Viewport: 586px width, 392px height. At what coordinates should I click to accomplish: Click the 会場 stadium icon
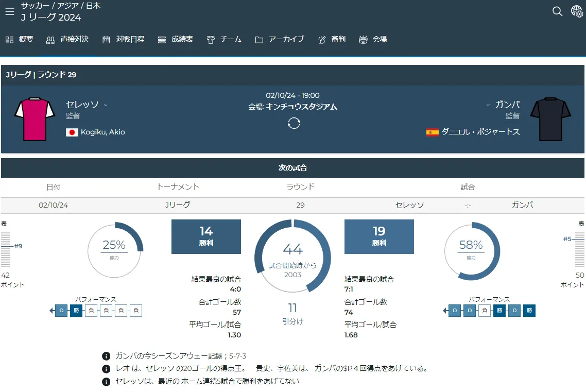pyautogui.click(x=363, y=40)
